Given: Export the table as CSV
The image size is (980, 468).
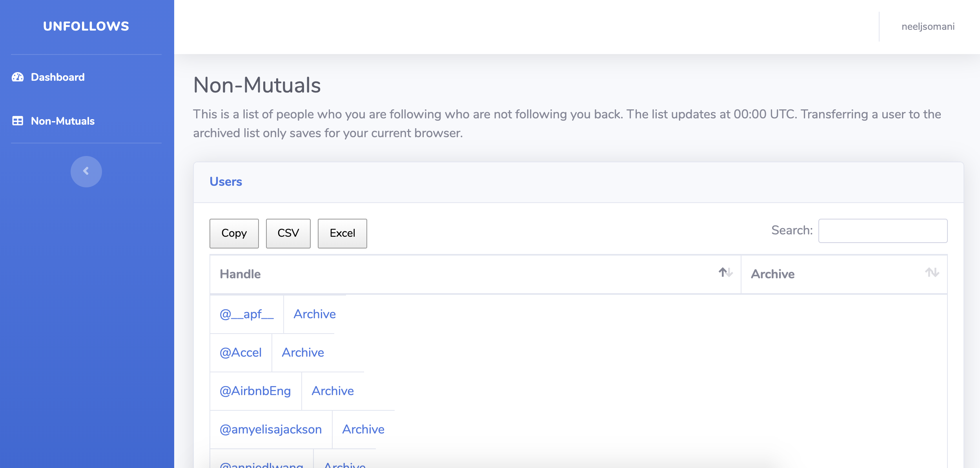Looking at the screenshot, I should (288, 233).
